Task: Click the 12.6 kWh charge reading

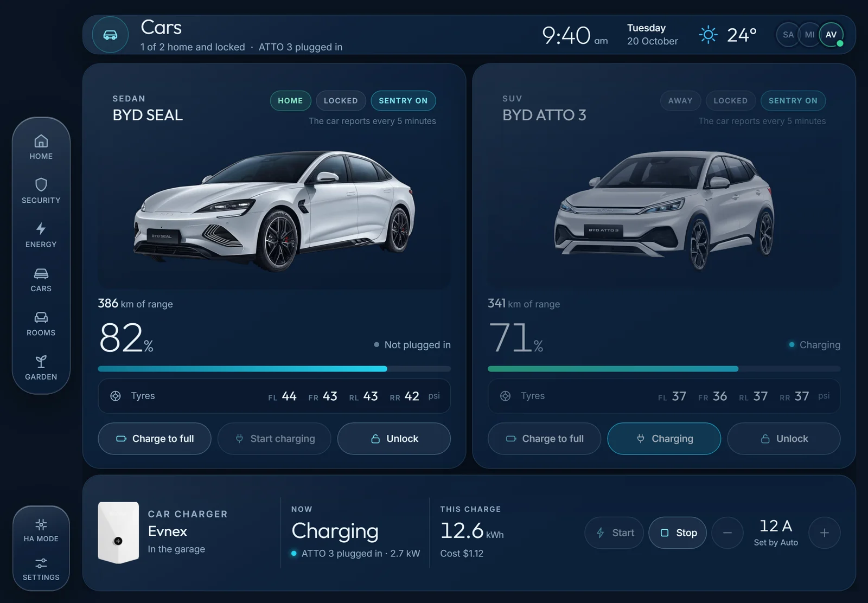Action: [x=472, y=531]
